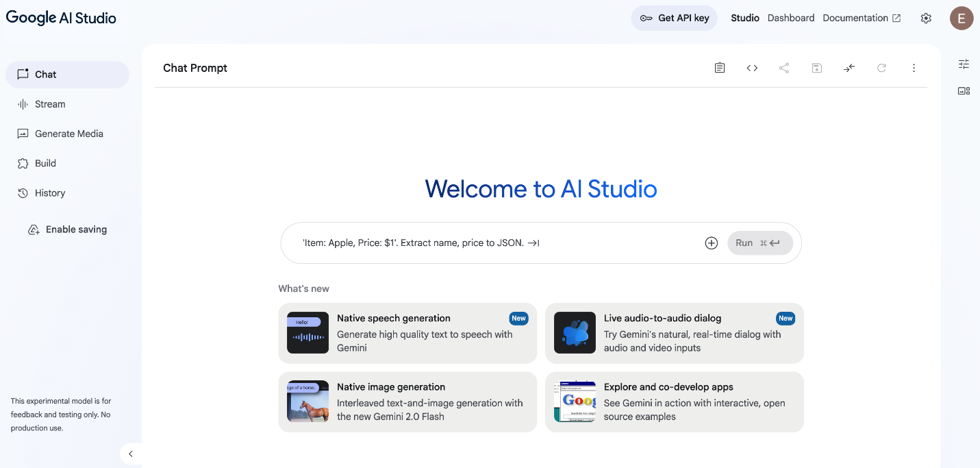Click the external link icon beside Documentation
The height and width of the screenshot is (468, 980).
point(896,19)
